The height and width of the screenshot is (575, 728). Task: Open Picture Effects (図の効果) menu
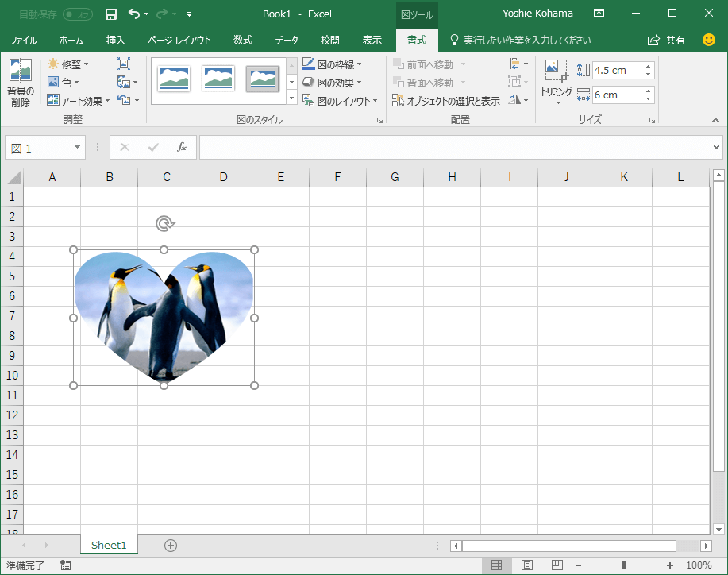tap(332, 83)
